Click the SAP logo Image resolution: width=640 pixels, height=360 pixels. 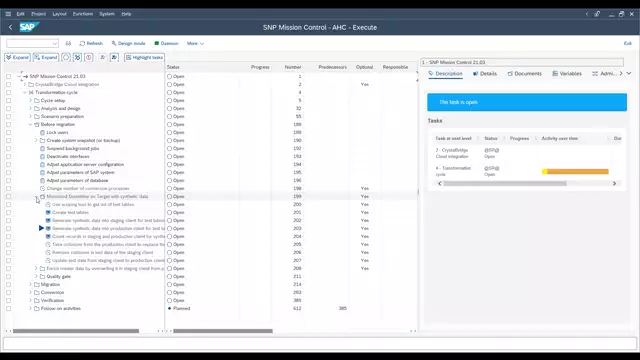[x=29, y=27]
